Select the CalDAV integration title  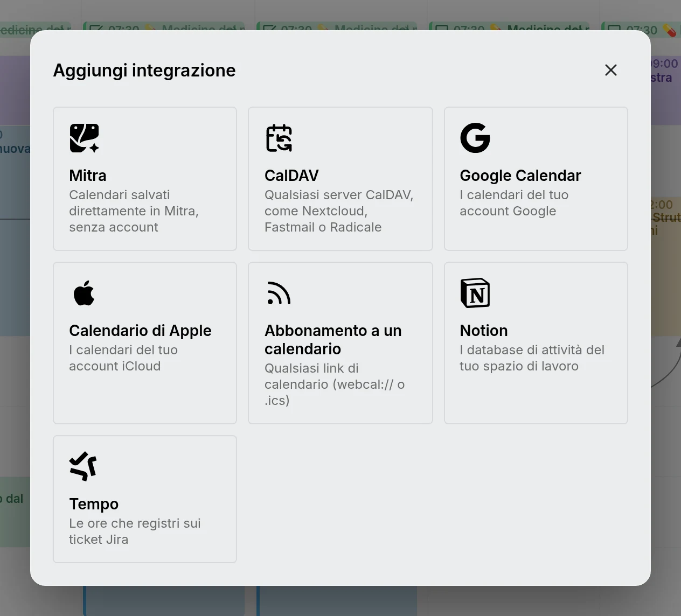pyautogui.click(x=291, y=176)
